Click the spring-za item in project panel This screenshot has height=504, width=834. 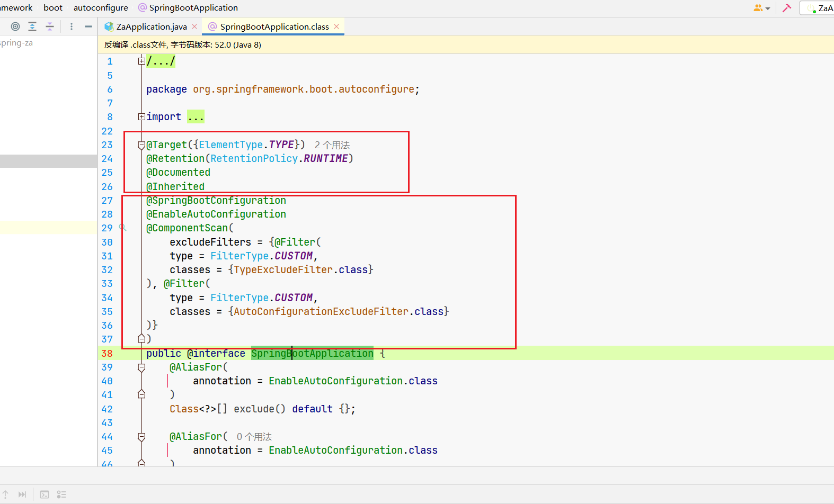[16, 43]
